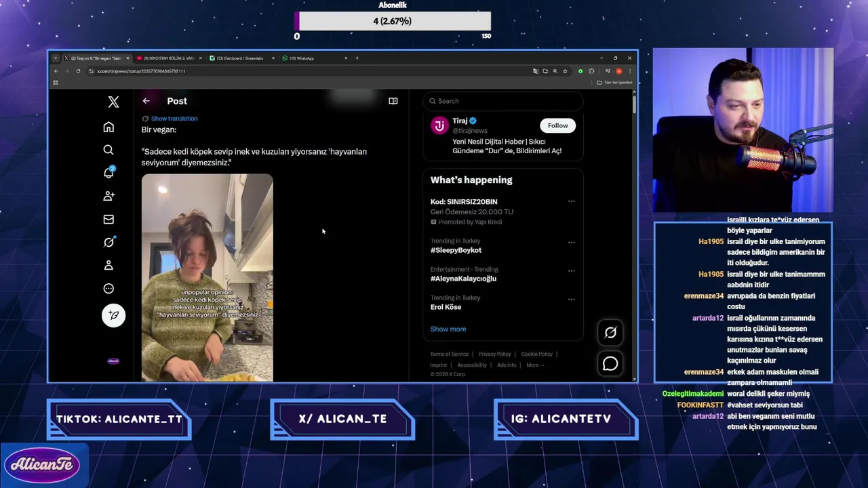Go to Home in X sidebar
The image size is (868, 488).
click(x=108, y=127)
